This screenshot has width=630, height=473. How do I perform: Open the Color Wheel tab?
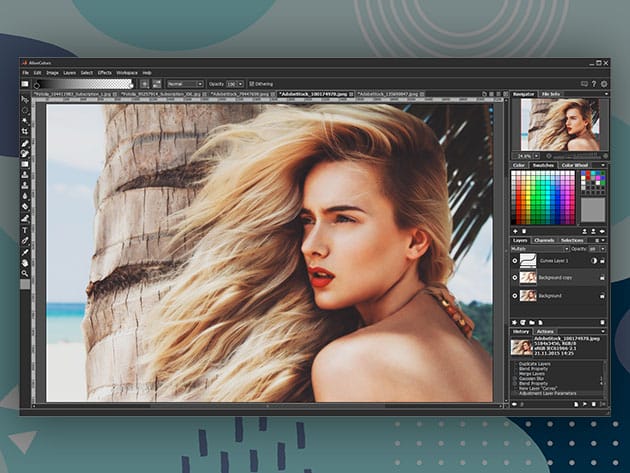(574, 165)
